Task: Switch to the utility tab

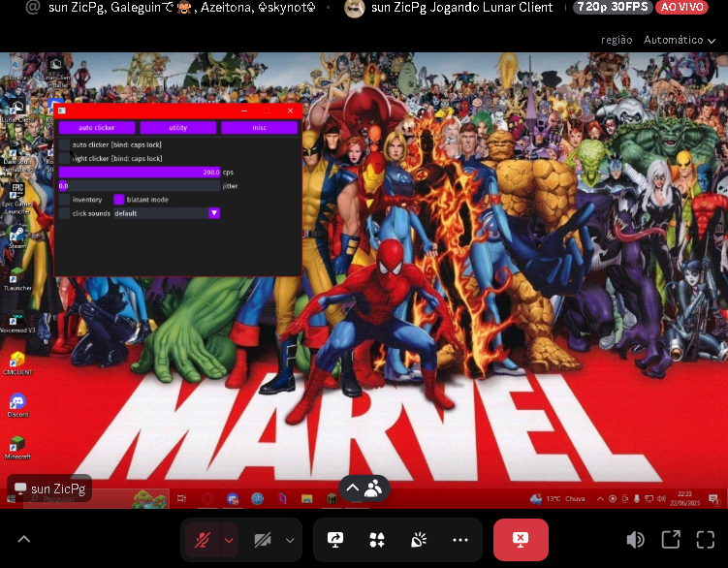Action: [x=177, y=128]
